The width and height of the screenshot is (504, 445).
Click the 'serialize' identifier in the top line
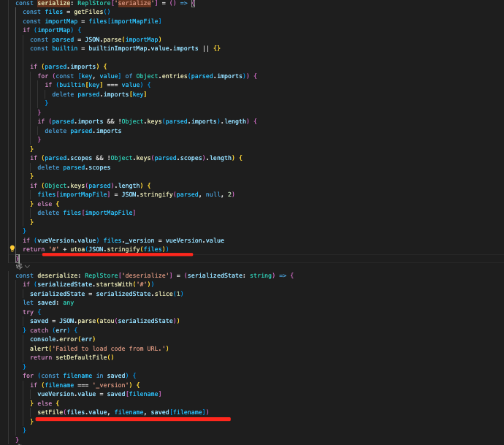(x=53, y=3)
